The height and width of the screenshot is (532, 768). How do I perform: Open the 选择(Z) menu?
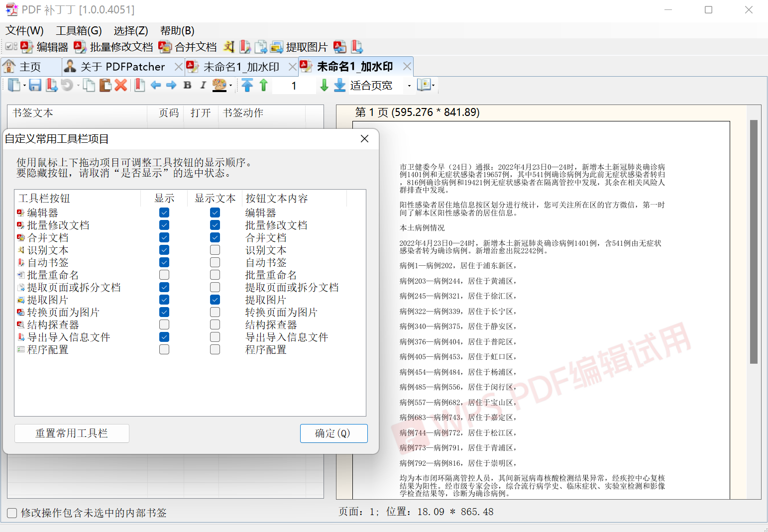(131, 30)
